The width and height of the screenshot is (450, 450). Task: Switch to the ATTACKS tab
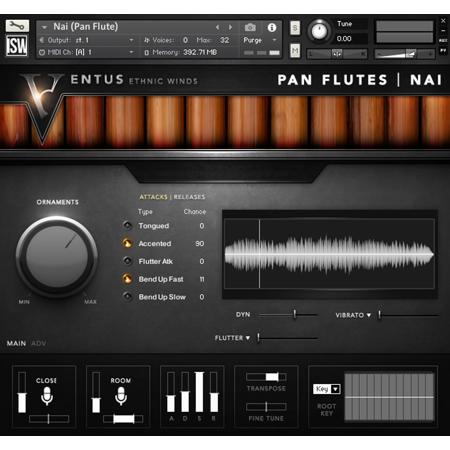pyautogui.click(x=153, y=197)
